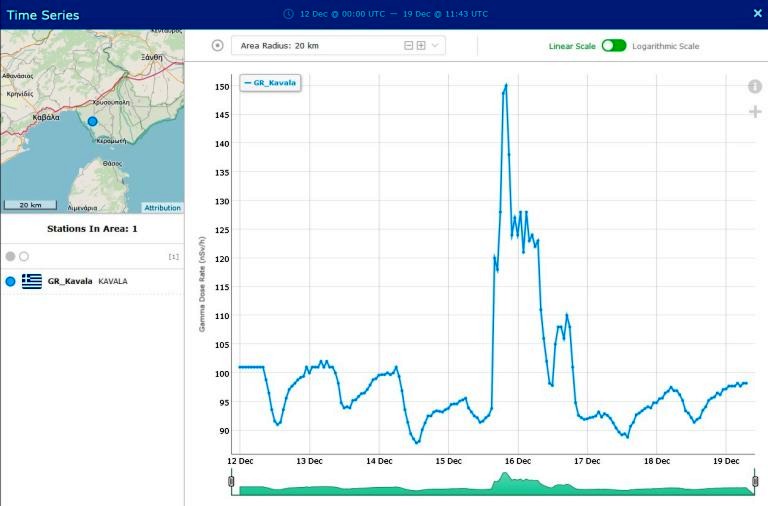The height and width of the screenshot is (506, 768).
Task: Click the clock icon next to date range
Action: pyautogui.click(x=288, y=14)
